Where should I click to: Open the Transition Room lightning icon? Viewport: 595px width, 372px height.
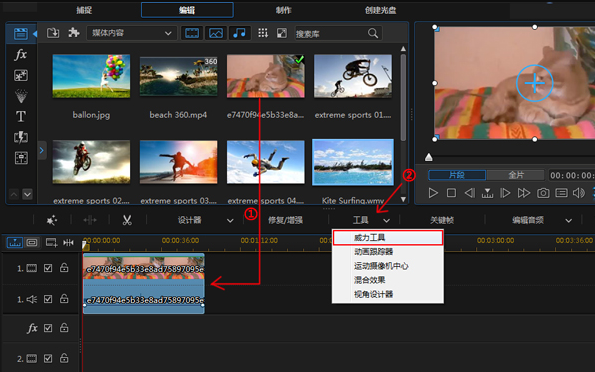[x=20, y=137]
